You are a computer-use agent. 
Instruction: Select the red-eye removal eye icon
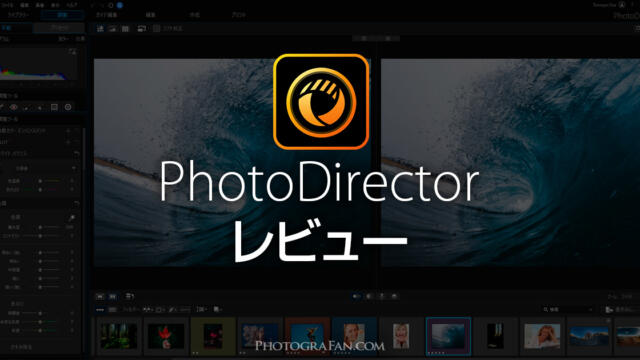click(x=14, y=107)
